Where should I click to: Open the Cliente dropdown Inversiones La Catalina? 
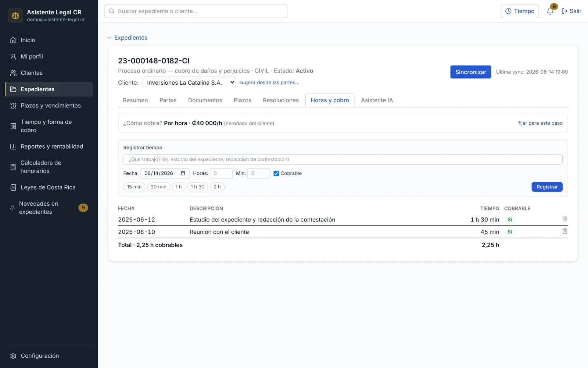tap(189, 82)
